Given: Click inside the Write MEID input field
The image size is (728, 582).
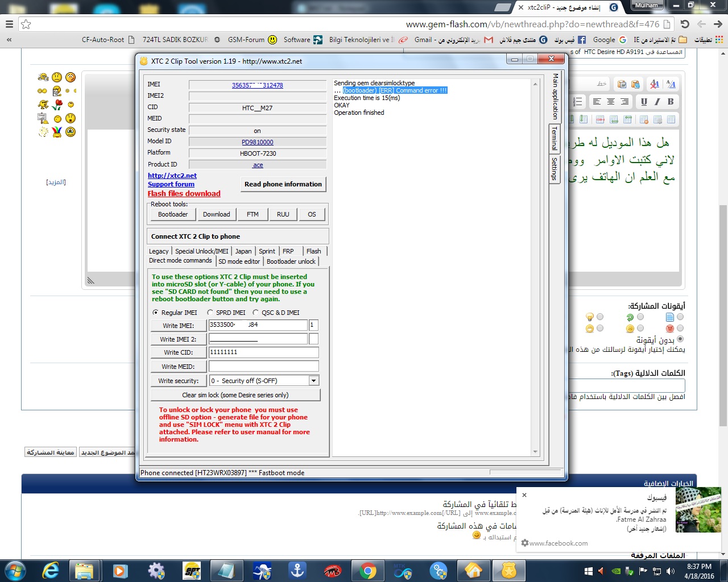Looking at the screenshot, I should [263, 367].
